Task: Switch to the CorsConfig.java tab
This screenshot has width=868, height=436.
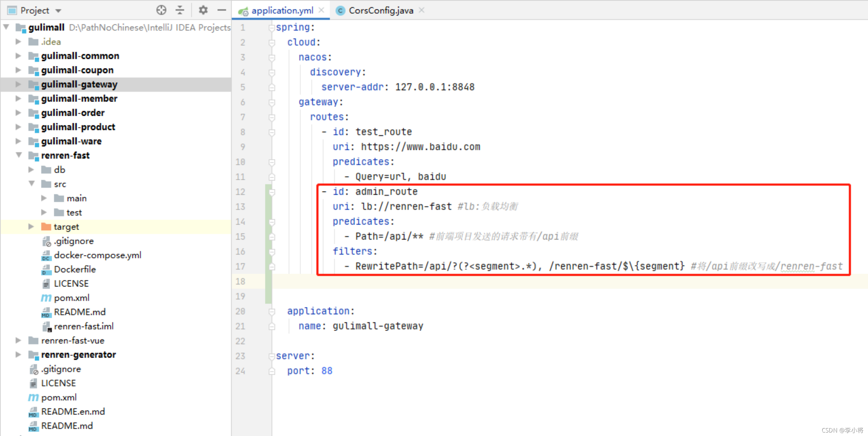Action: tap(381, 10)
